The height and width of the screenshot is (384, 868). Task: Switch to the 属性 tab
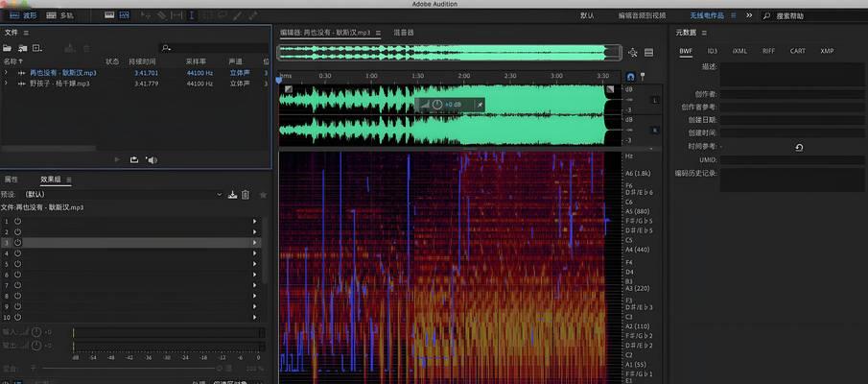click(12, 180)
